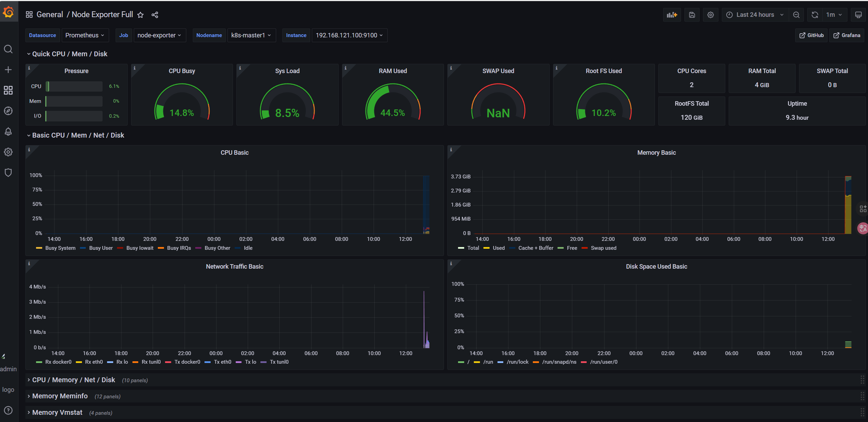Click the Add panel icon
Image resolution: width=868 pixels, height=422 pixels.
(672, 15)
